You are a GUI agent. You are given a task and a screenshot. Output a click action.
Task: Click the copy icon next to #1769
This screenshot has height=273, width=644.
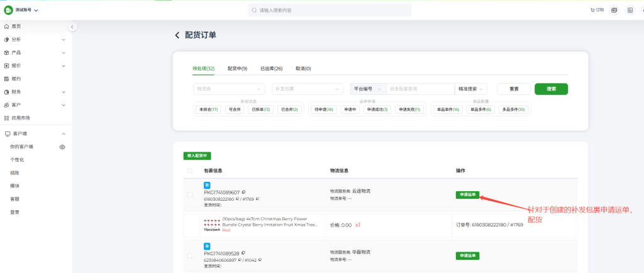tap(258, 199)
